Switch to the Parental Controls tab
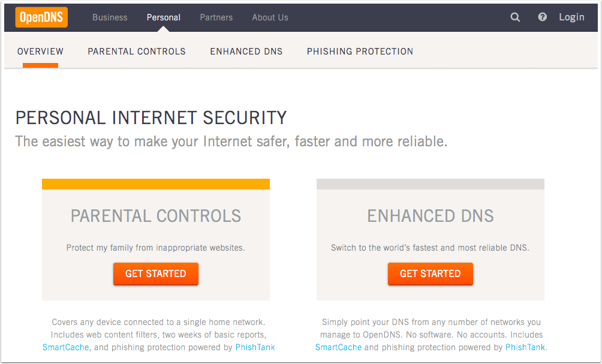 click(137, 52)
